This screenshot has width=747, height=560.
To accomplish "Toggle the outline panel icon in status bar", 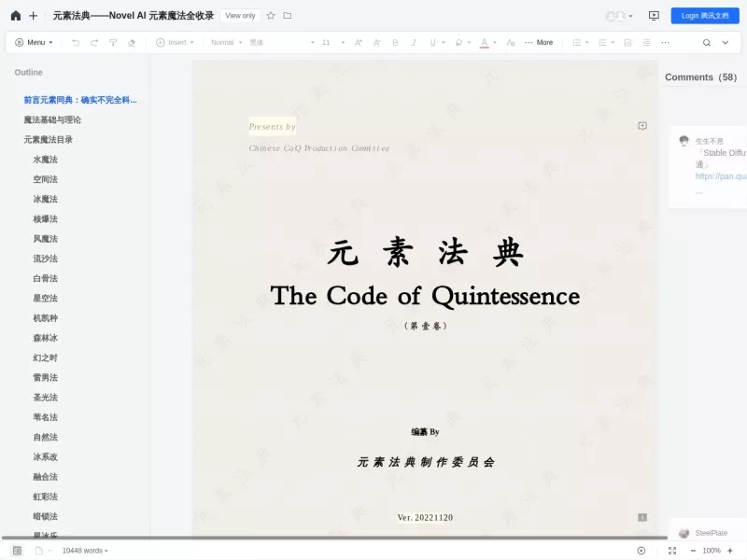I will tap(17, 551).
